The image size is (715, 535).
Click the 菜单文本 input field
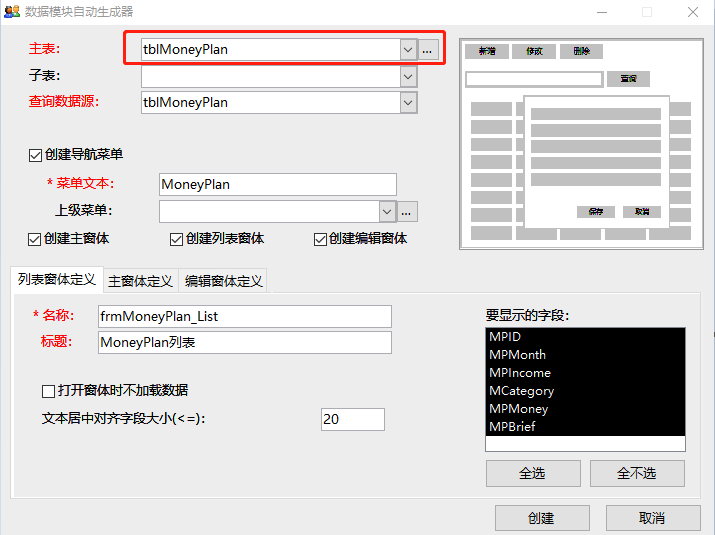278,184
